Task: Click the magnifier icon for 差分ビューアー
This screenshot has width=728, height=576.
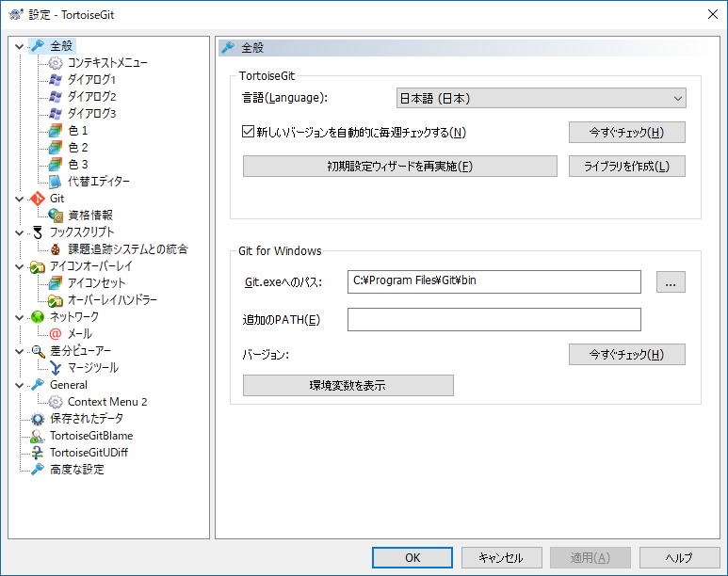Action: 38,351
